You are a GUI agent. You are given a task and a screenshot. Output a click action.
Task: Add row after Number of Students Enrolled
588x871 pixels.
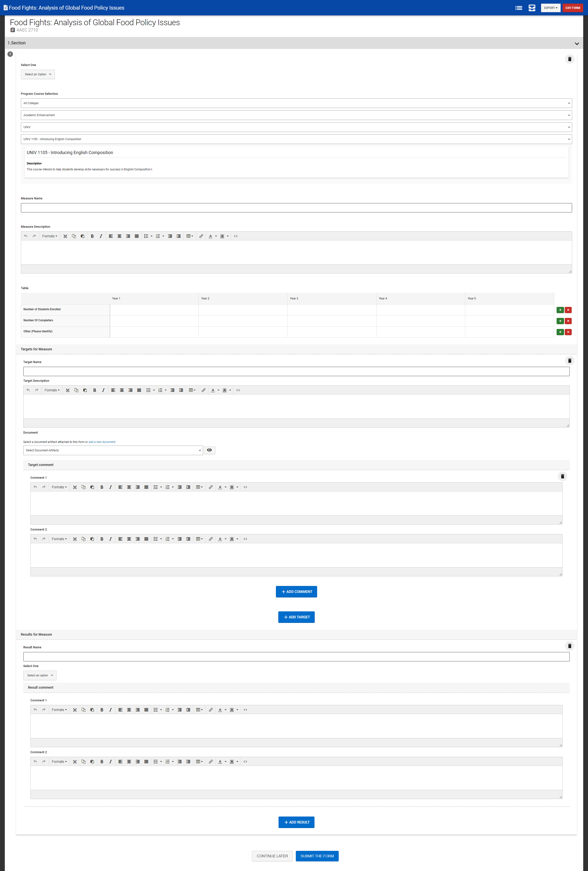click(560, 310)
